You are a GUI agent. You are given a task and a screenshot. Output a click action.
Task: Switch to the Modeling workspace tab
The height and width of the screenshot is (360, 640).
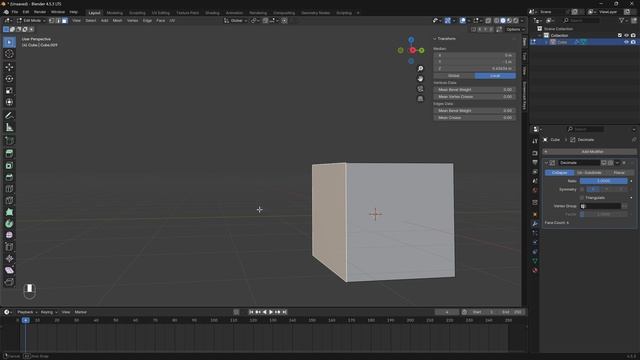pyautogui.click(x=114, y=13)
